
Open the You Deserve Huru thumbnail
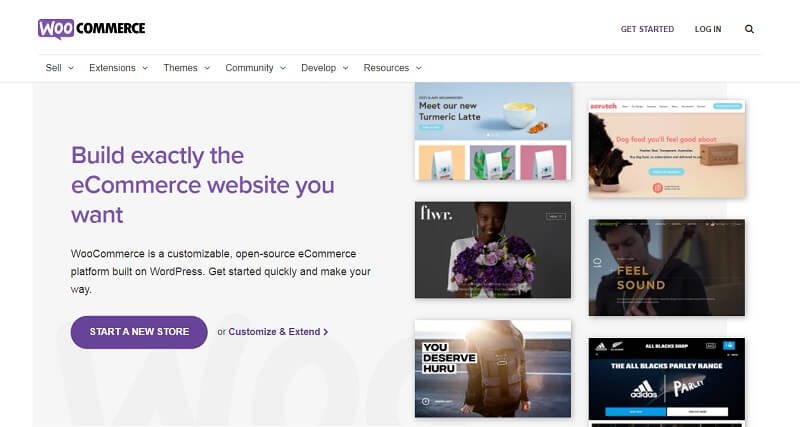[493, 369]
